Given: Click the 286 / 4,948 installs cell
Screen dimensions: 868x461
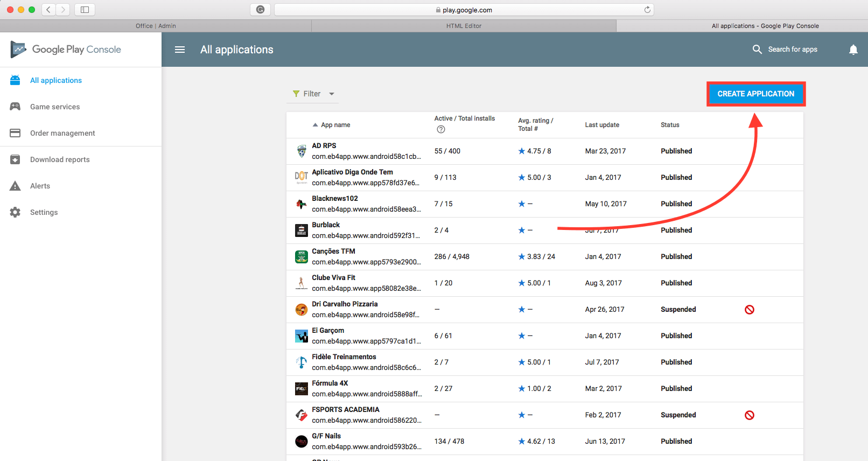Looking at the screenshot, I should (x=452, y=257).
